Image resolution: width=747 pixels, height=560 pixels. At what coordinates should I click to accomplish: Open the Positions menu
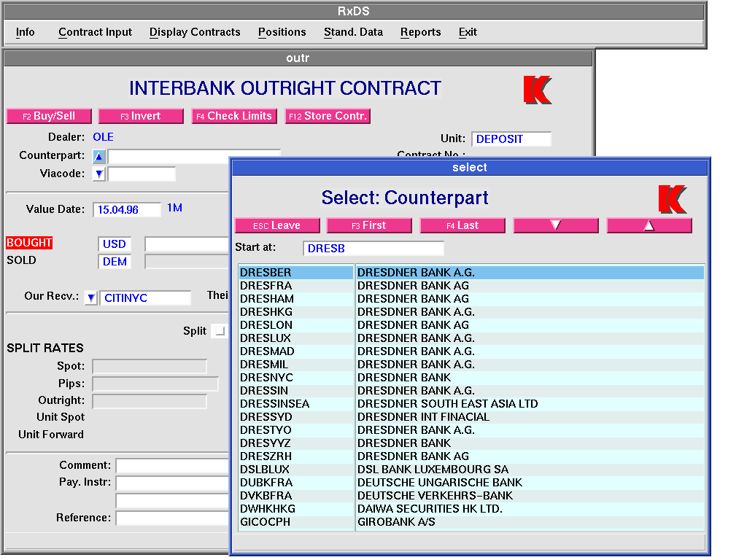point(282,32)
